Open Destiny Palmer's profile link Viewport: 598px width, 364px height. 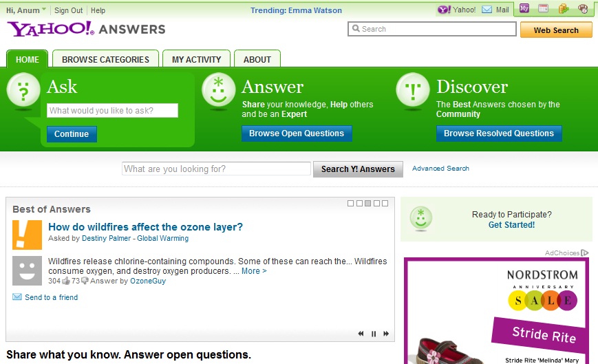pyautogui.click(x=106, y=238)
